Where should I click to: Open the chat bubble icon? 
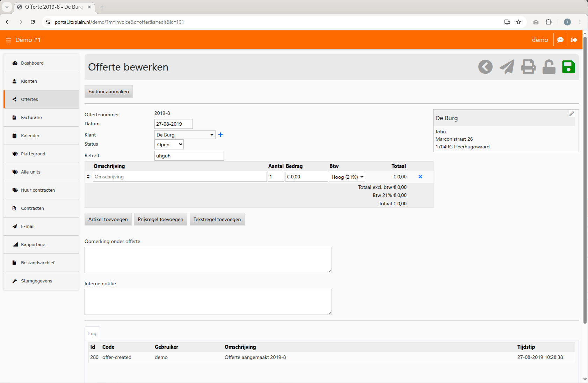click(560, 40)
